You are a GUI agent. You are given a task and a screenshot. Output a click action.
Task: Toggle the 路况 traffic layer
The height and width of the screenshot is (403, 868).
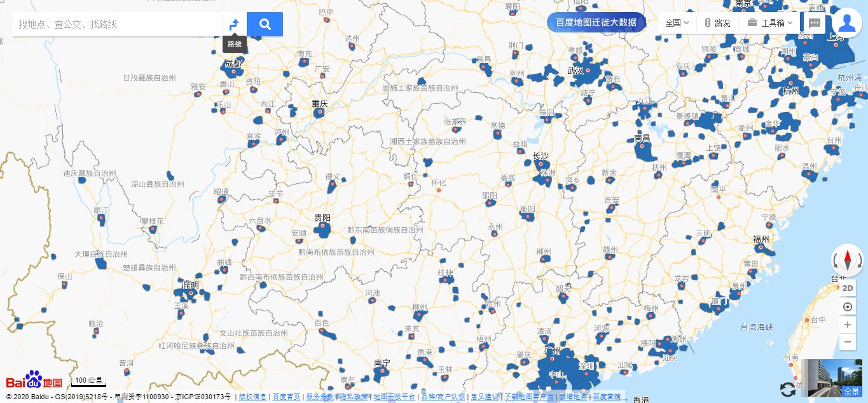[x=717, y=23]
